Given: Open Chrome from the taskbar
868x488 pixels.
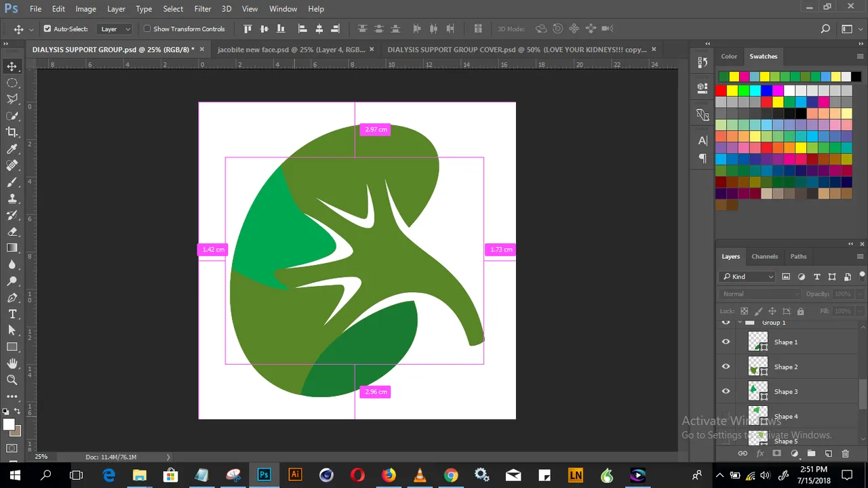Looking at the screenshot, I should pos(451,475).
